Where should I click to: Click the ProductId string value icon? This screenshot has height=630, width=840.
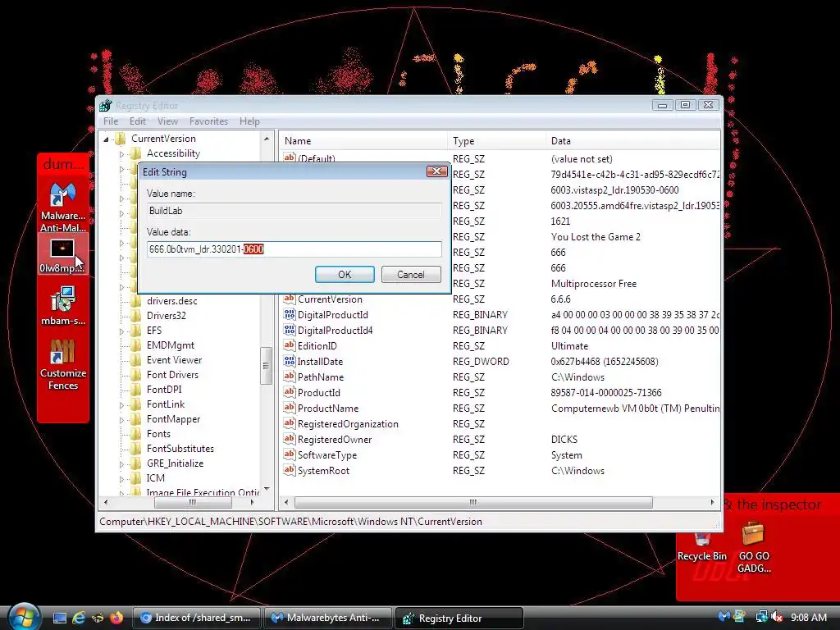(x=290, y=392)
